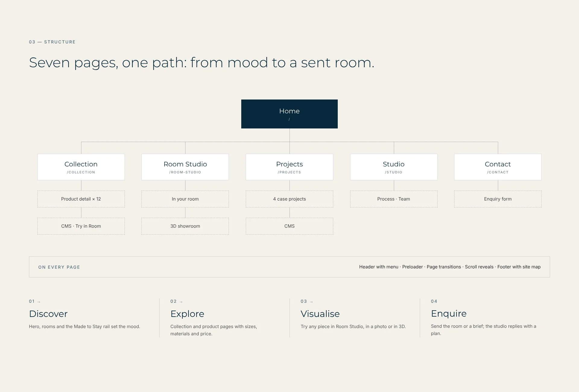Click the /STUDIO path label

pyautogui.click(x=394, y=172)
